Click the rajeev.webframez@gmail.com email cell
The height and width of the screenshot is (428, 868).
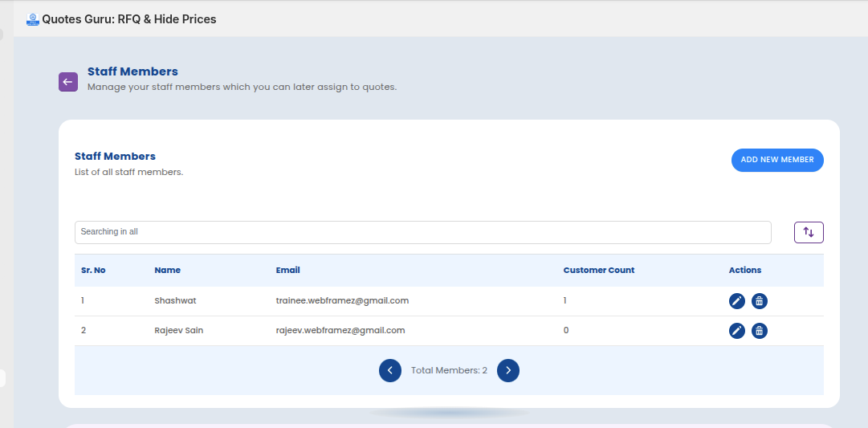pyautogui.click(x=340, y=331)
